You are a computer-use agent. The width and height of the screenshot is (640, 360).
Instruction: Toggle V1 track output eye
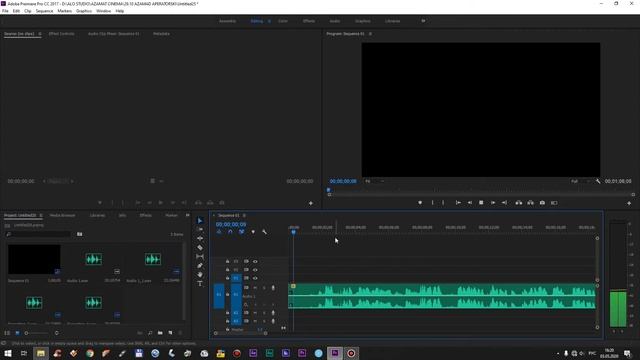(255, 278)
